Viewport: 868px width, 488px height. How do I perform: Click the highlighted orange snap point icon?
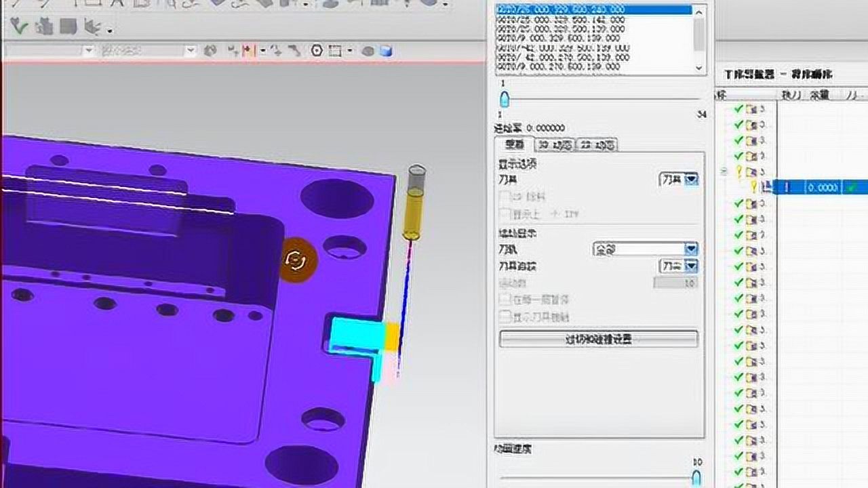(247, 51)
